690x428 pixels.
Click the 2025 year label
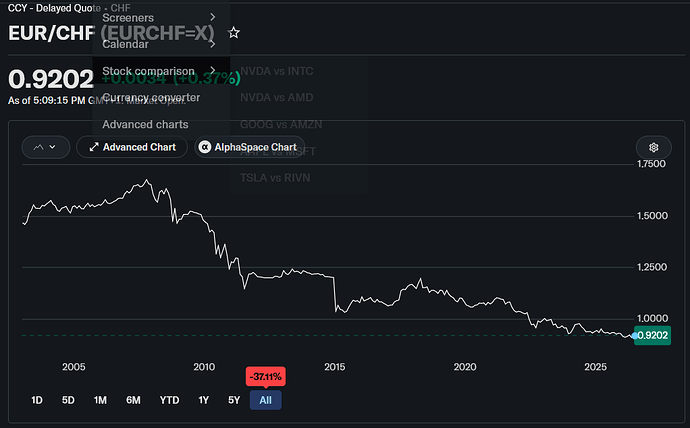(x=595, y=367)
